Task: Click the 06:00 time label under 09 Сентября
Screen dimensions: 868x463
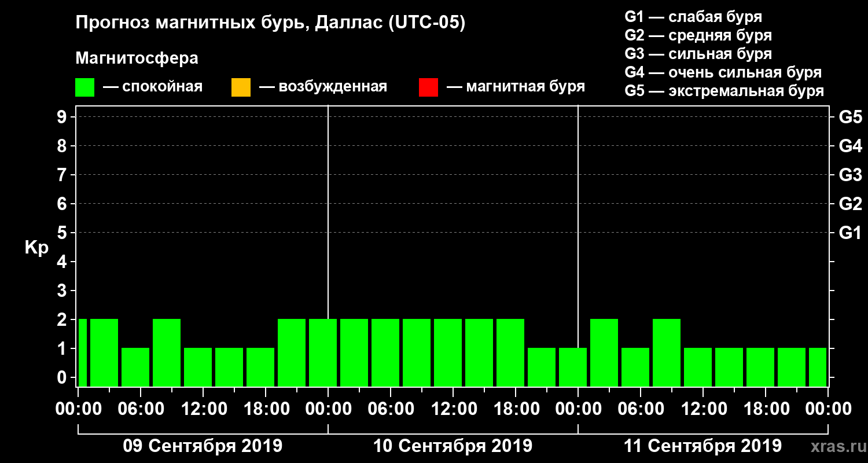Action: (x=140, y=409)
